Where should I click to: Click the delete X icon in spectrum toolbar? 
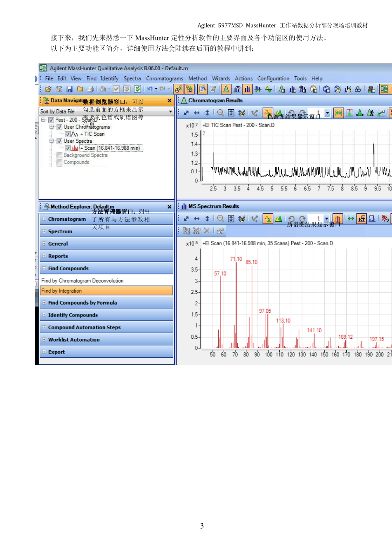pyautogui.click(x=207, y=231)
